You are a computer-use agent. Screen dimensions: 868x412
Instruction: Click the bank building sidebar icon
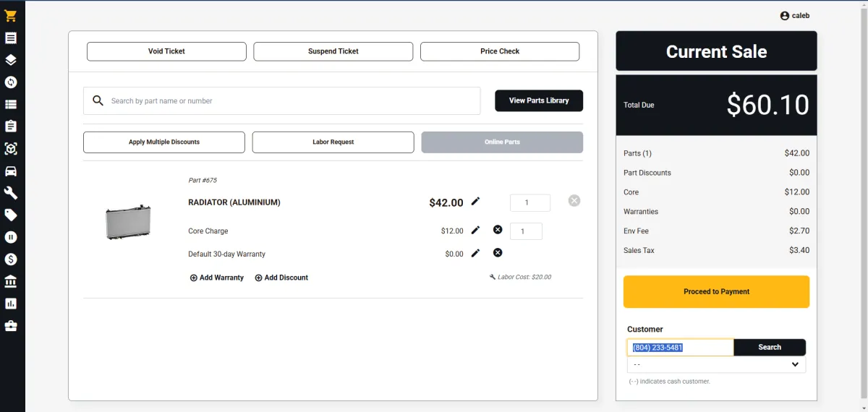coord(11,281)
